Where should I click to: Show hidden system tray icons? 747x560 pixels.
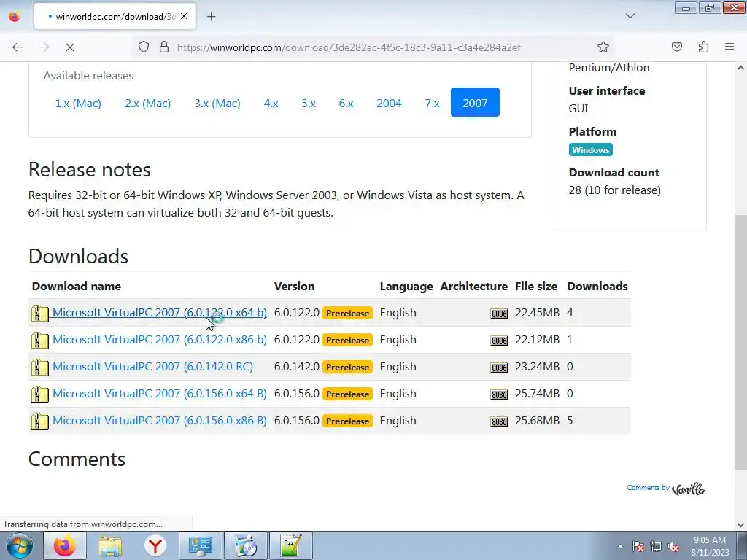pyautogui.click(x=620, y=546)
